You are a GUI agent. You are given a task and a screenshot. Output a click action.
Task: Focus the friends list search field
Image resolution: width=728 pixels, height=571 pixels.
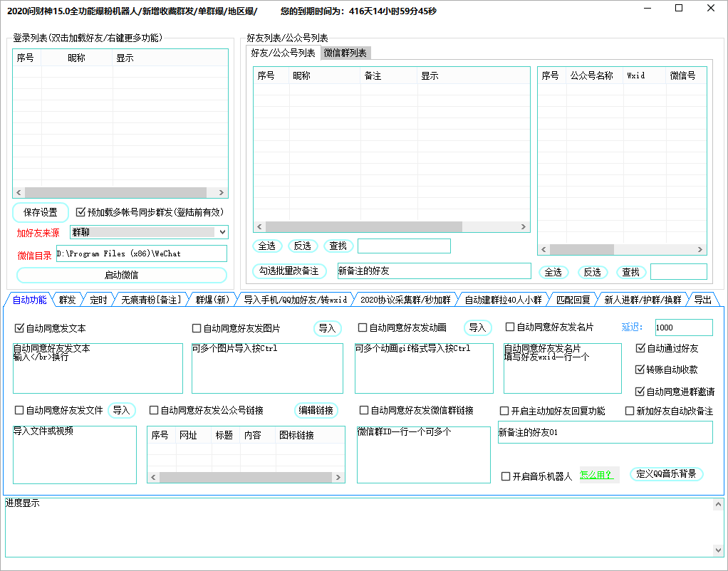point(404,246)
